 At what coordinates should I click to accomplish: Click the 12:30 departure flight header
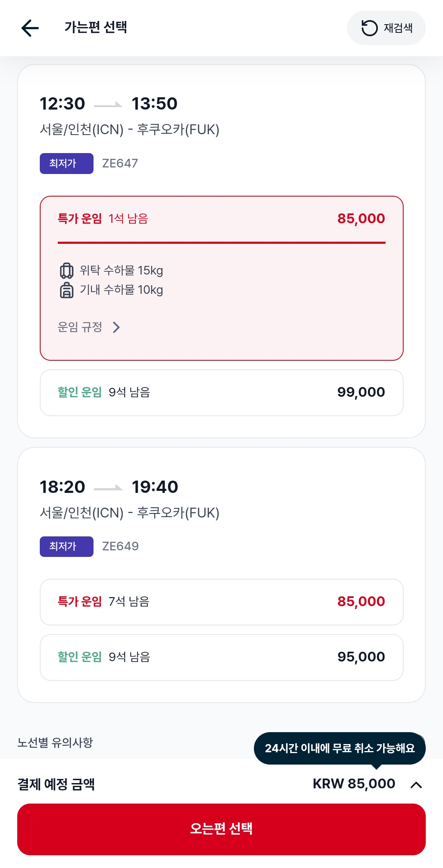pos(109,104)
